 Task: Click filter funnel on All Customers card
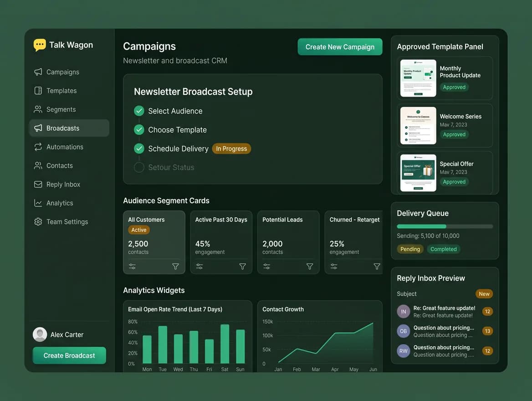pyautogui.click(x=175, y=267)
